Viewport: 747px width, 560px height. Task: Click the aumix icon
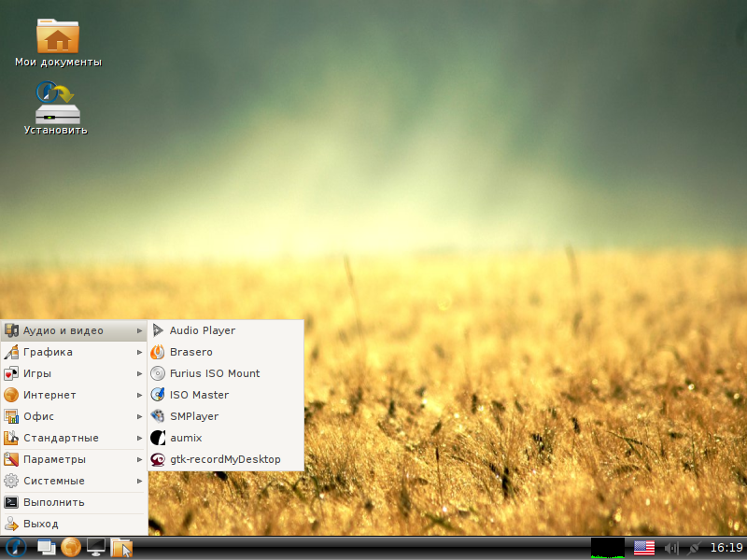[158, 438]
